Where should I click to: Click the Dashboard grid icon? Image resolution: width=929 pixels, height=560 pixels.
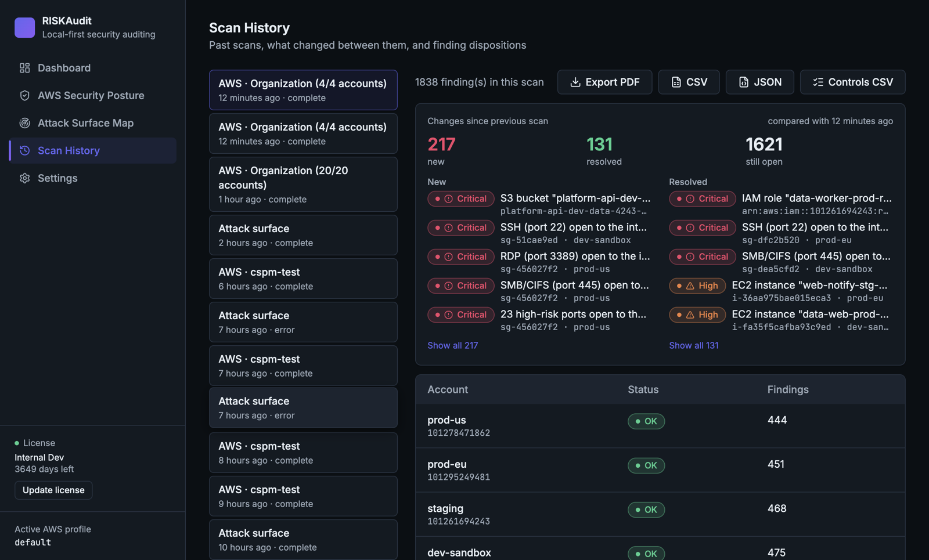coord(24,68)
